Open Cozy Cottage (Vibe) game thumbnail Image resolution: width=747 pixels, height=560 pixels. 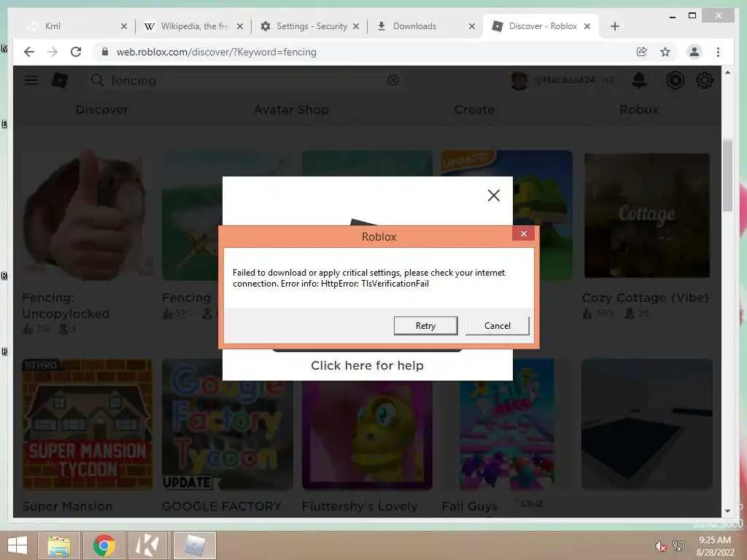647,215
